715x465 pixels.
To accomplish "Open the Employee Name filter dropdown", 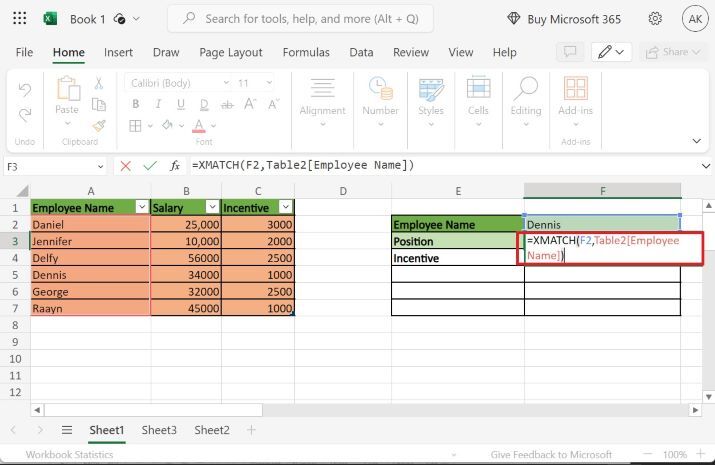I will [x=140, y=208].
